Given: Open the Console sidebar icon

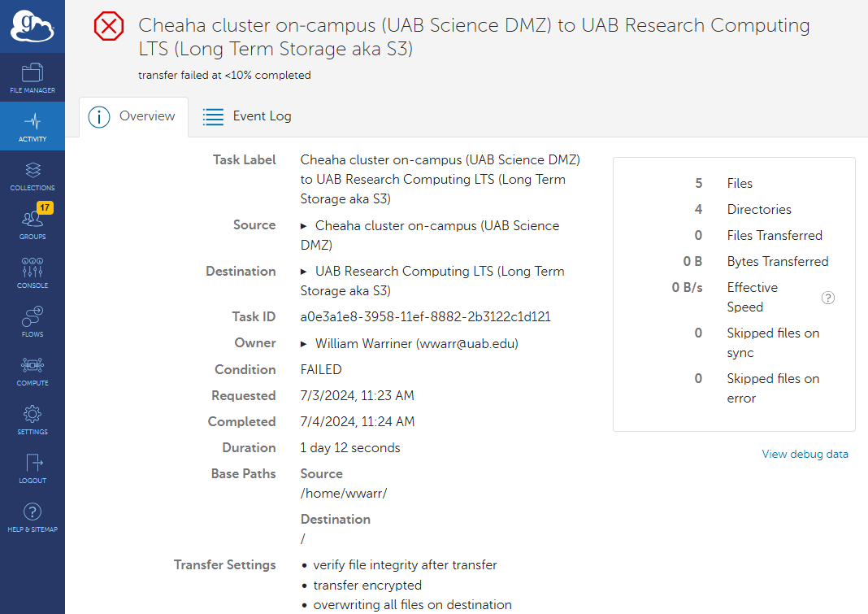Looking at the screenshot, I should (33, 272).
